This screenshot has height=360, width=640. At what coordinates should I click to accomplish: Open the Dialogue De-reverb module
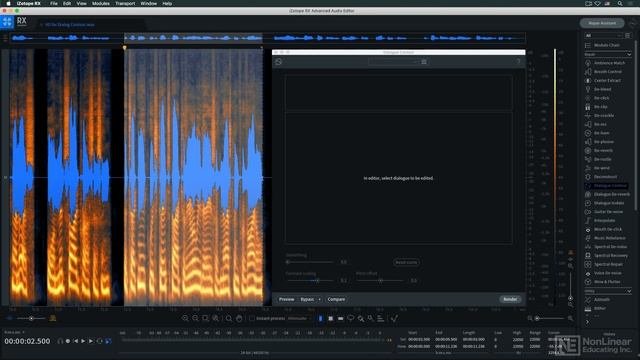(x=608, y=194)
